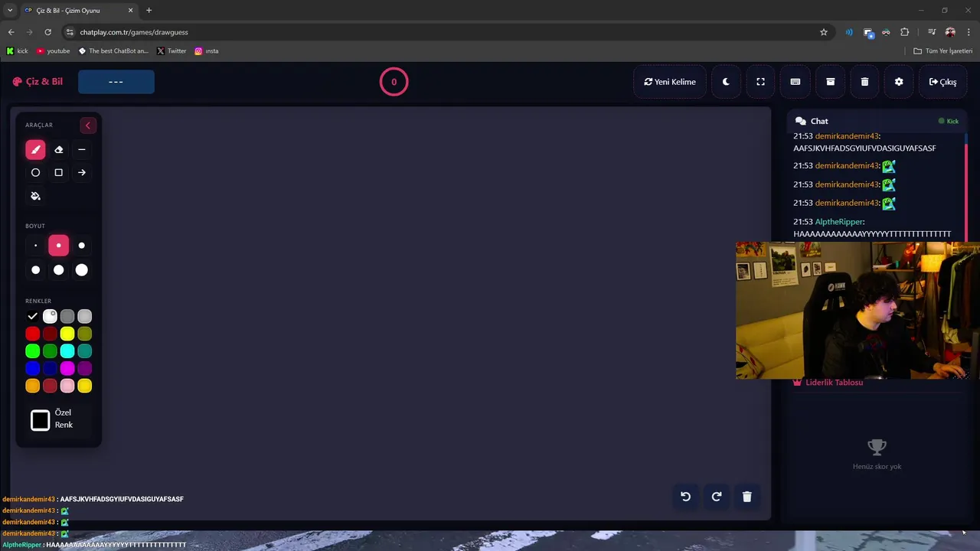Pick the bright red color swatch
The height and width of the screenshot is (551, 980).
click(32, 334)
